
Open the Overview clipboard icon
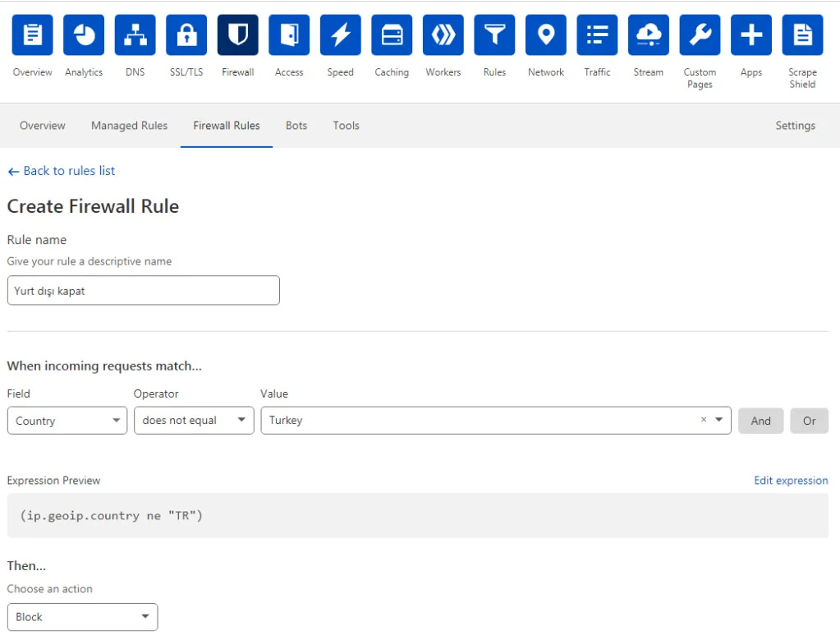tap(32, 35)
